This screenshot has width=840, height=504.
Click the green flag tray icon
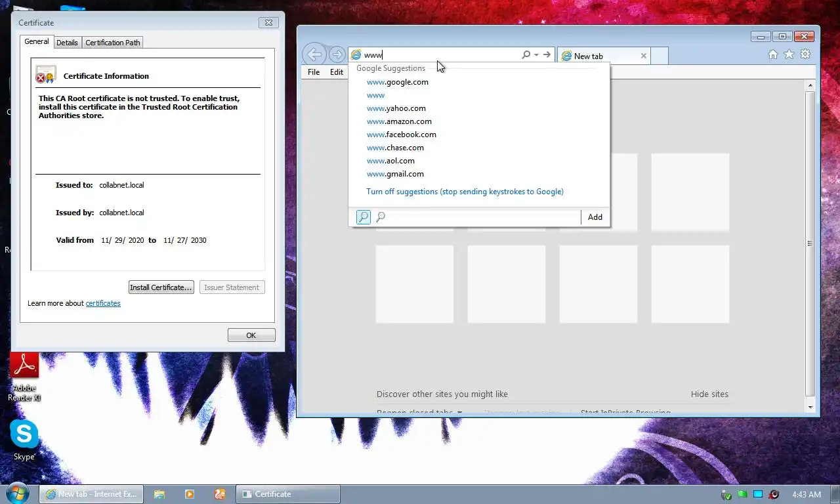(742, 494)
